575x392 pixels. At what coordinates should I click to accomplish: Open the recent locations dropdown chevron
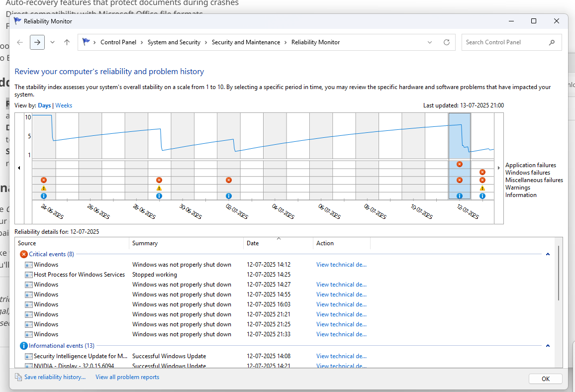pos(52,42)
